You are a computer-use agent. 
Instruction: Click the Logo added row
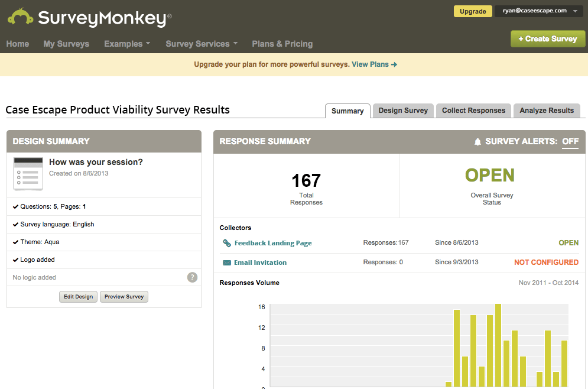click(104, 260)
